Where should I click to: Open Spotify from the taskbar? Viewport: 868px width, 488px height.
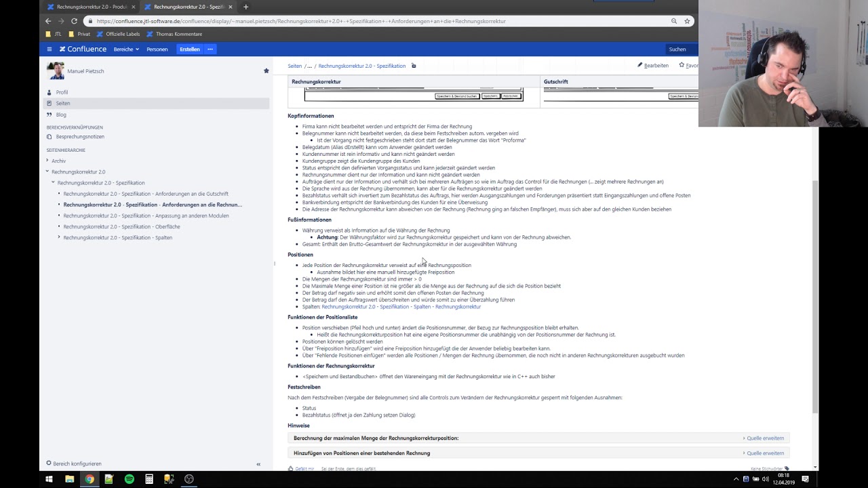click(x=129, y=479)
